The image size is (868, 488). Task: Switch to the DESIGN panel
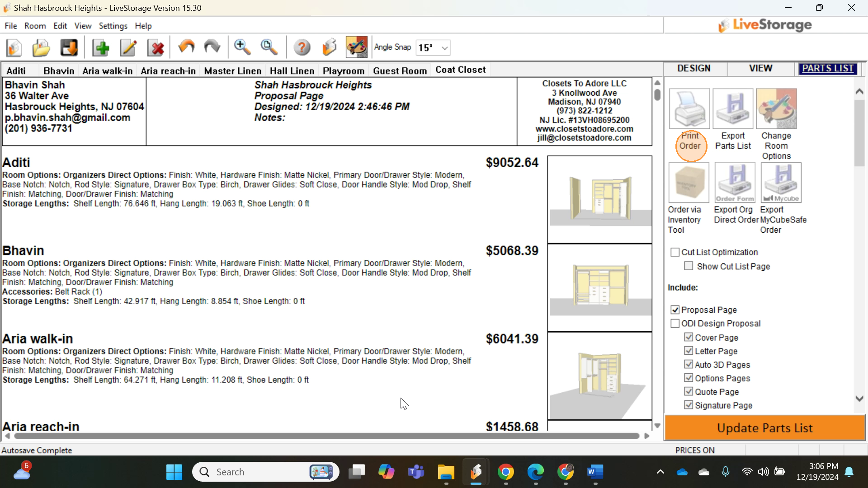[x=694, y=68]
